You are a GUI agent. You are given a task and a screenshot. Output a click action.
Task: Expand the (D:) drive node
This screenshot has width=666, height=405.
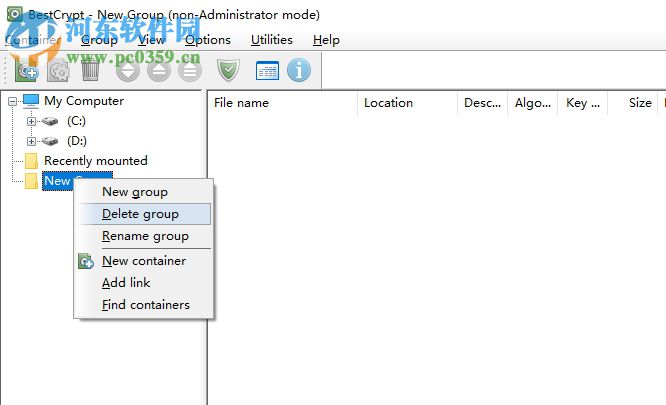tap(31, 141)
